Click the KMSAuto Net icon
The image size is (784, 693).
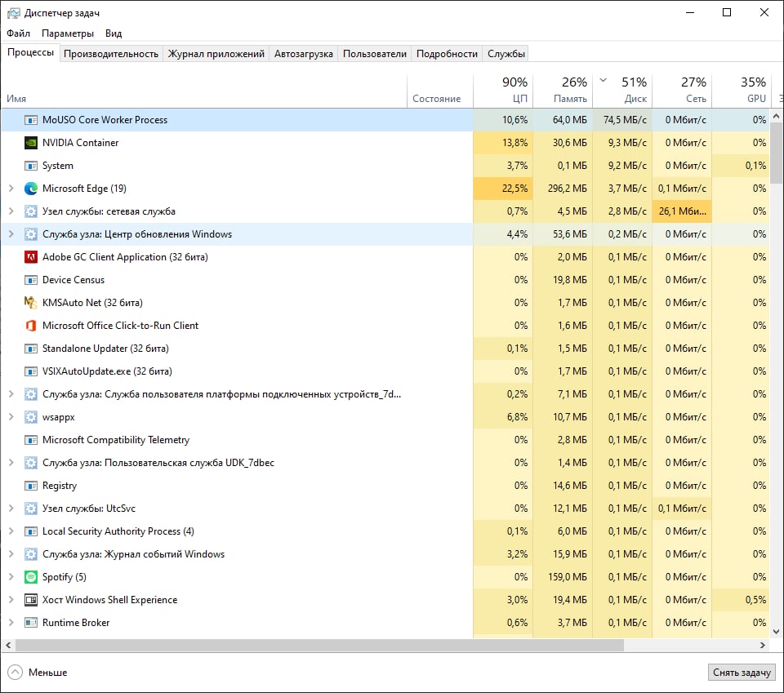point(31,303)
